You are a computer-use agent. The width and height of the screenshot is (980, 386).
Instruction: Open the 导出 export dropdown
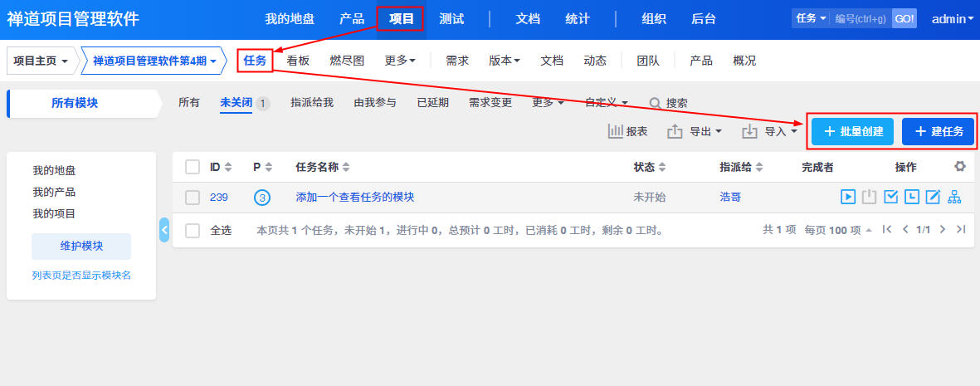(x=695, y=131)
